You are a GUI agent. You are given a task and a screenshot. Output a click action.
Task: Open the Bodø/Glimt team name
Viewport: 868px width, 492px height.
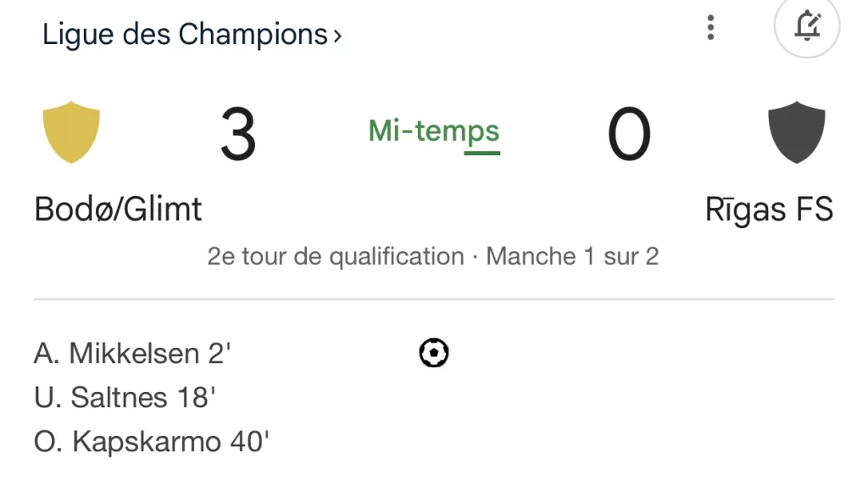tap(118, 210)
